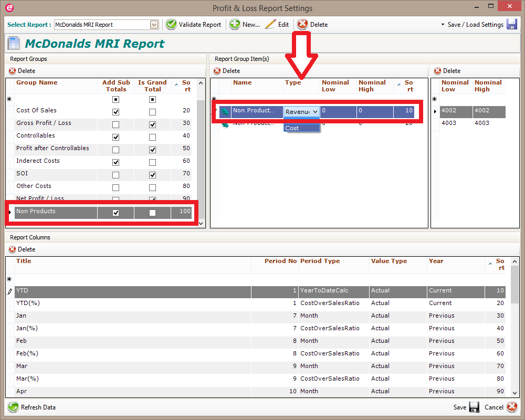
Task: Select the Cost option in type list
Action: 301,128
